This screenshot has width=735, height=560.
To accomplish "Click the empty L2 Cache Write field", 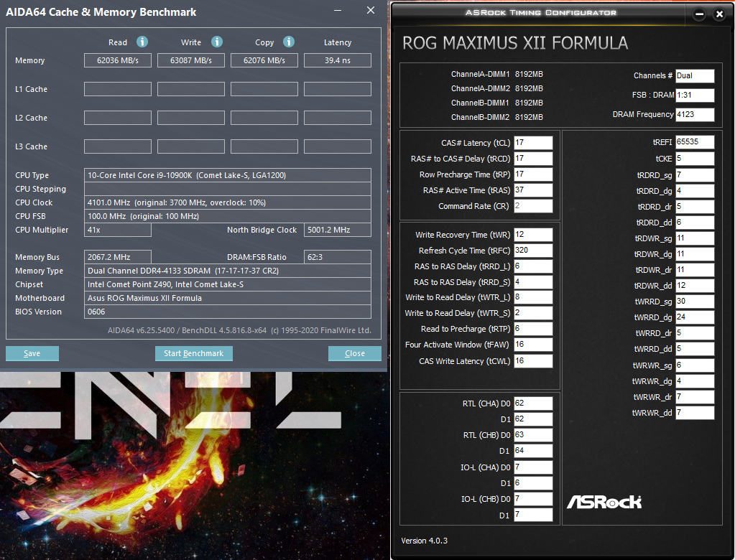I will 191,118.
